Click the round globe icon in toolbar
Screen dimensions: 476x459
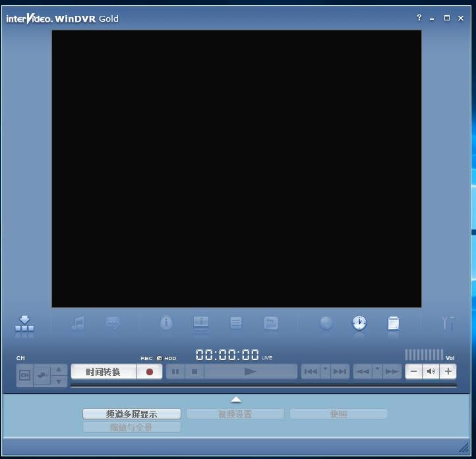tap(326, 323)
